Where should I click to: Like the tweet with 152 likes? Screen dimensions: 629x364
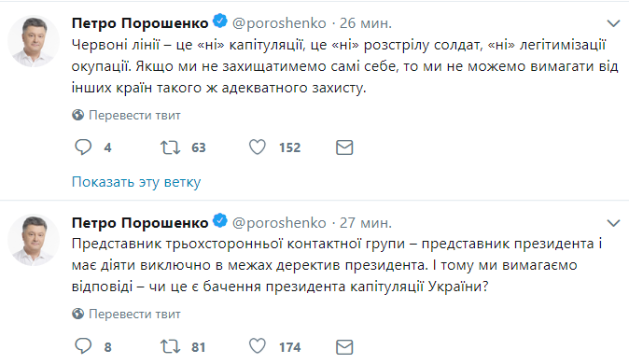258,147
